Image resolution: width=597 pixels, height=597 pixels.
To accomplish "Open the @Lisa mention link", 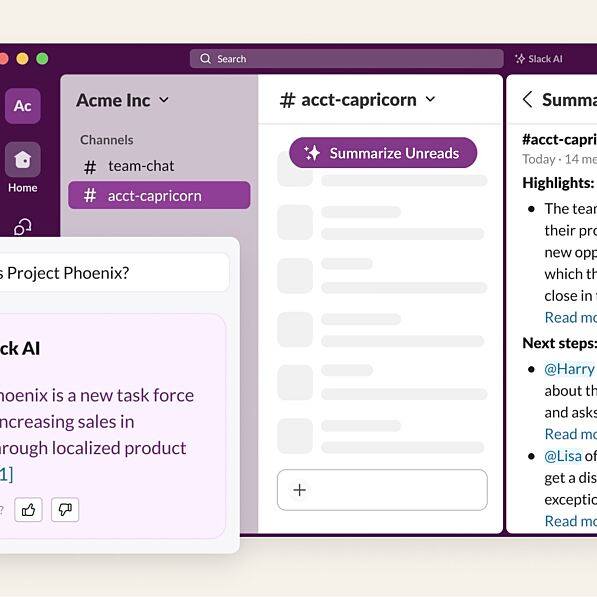I will [x=563, y=456].
